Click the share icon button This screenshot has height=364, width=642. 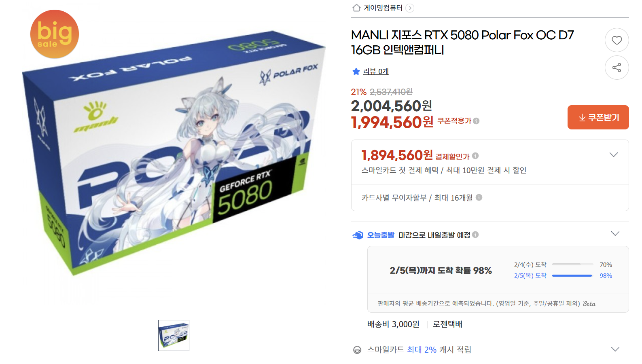617,68
